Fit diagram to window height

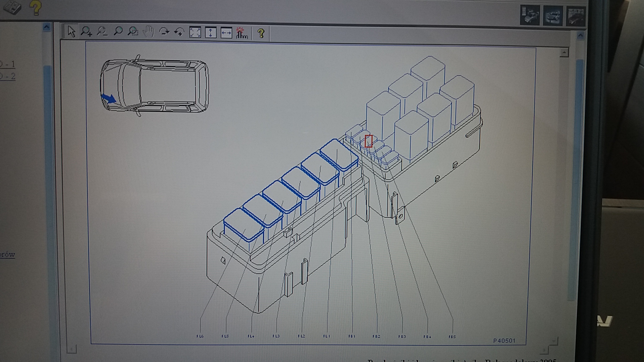(x=210, y=33)
